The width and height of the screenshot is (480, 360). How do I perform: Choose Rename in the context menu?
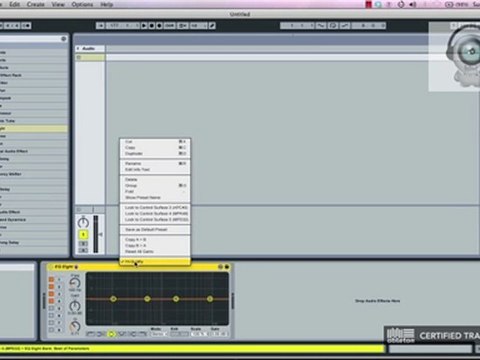point(155,164)
